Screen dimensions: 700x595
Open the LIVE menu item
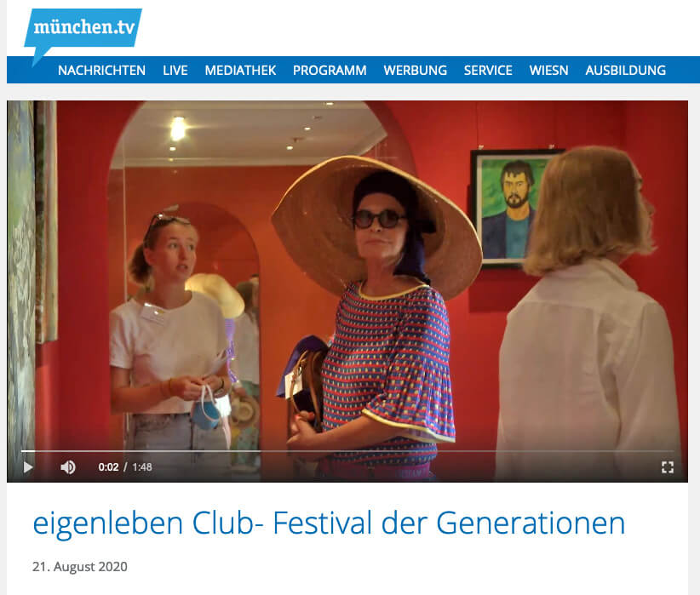[175, 70]
